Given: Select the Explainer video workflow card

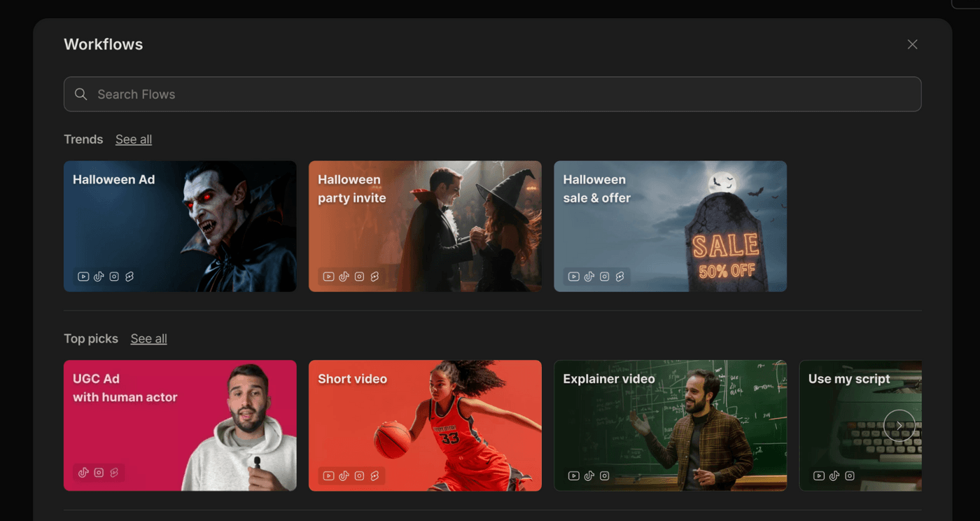Looking at the screenshot, I should 670,425.
